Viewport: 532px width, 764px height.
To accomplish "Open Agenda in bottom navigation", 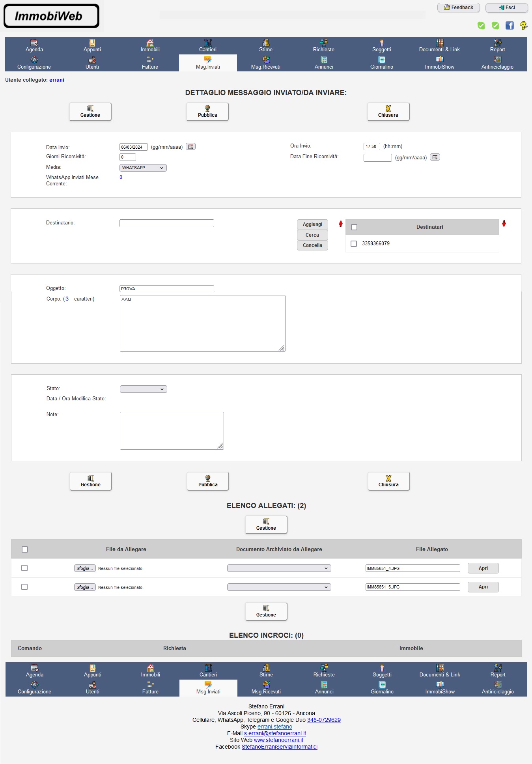I will click(x=35, y=671).
